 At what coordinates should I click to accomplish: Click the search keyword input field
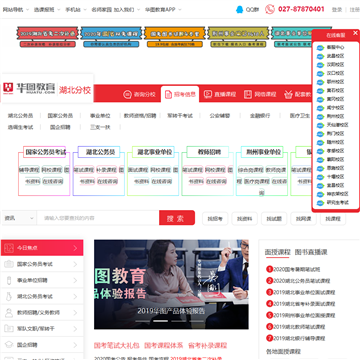click(x=98, y=218)
